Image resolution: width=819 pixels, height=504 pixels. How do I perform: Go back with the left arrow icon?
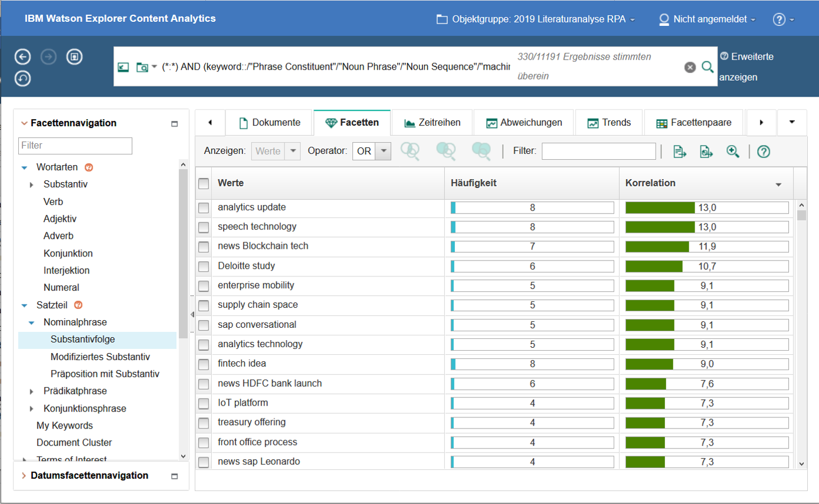23,57
